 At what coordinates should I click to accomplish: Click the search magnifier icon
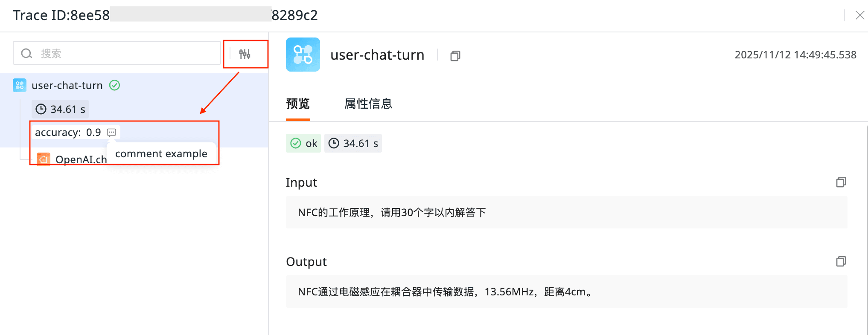(x=26, y=53)
